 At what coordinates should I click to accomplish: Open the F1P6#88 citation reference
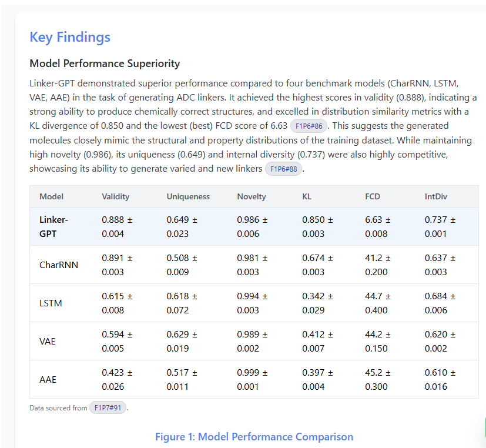[x=283, y=169]
